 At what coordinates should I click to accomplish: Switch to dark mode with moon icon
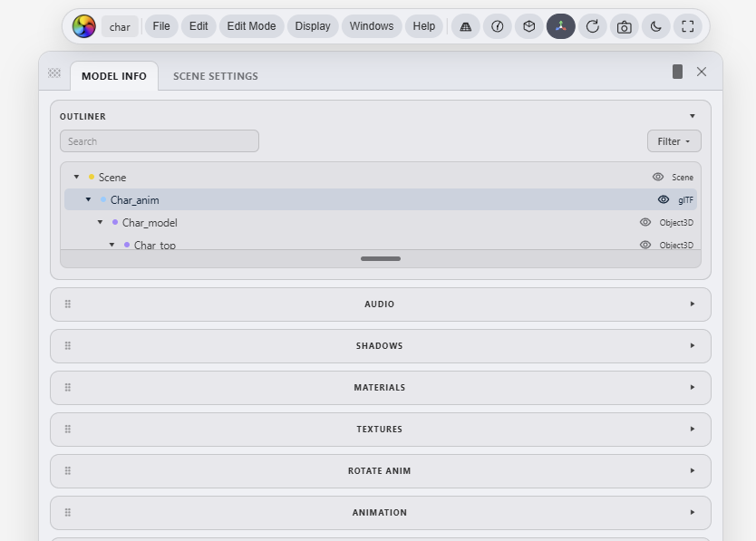click(x=656, y=26)
